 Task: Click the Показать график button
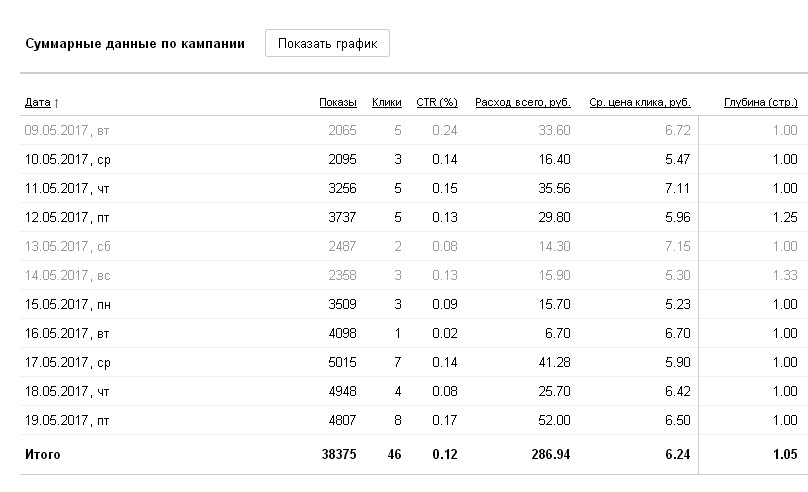(327, 43)
